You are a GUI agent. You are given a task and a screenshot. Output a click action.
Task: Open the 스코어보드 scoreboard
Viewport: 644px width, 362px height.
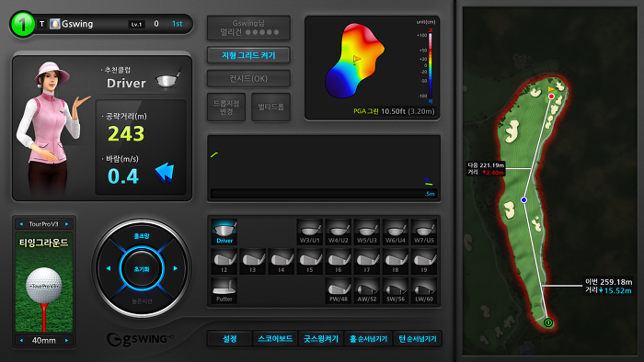click(x=275, y=339)
